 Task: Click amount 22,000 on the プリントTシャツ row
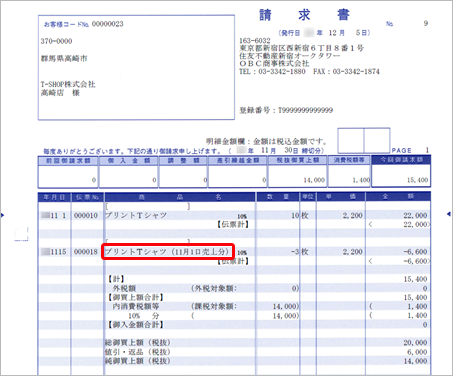pos(415,216)
